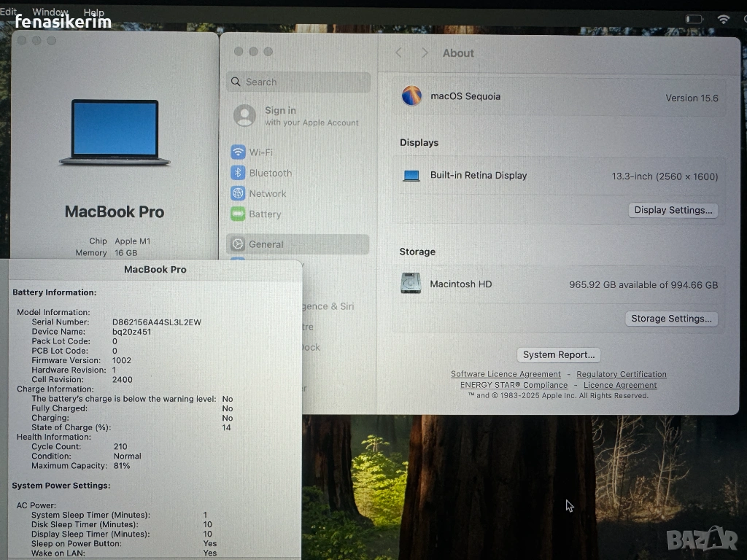
Task: Click the battery status menu bar icon
Action: tap(694, 19)
